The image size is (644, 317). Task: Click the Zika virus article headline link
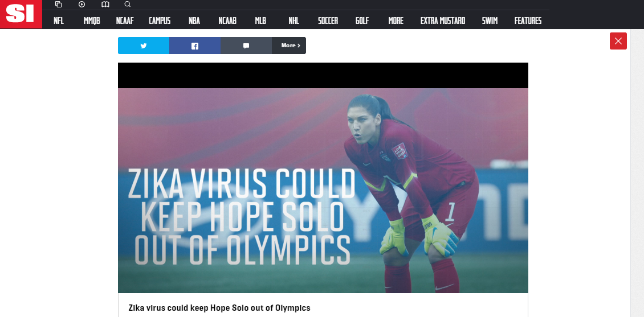coord(219,307)
